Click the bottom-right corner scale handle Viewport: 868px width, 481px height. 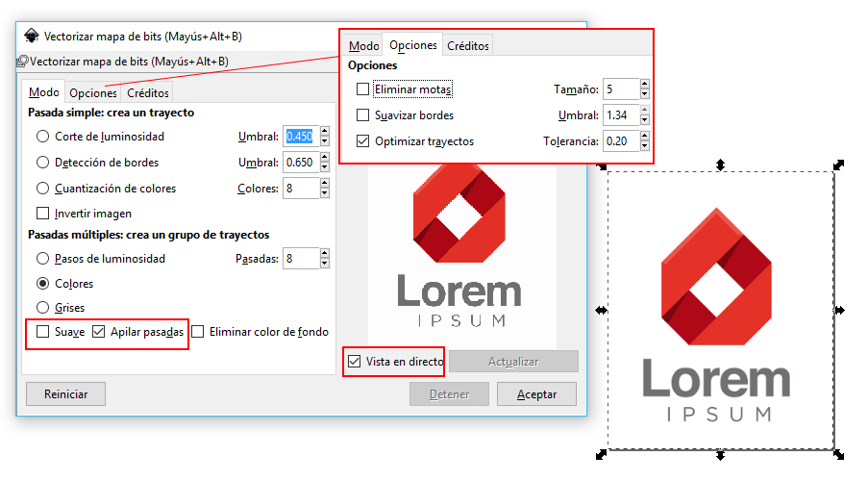[x=838, y=454]
